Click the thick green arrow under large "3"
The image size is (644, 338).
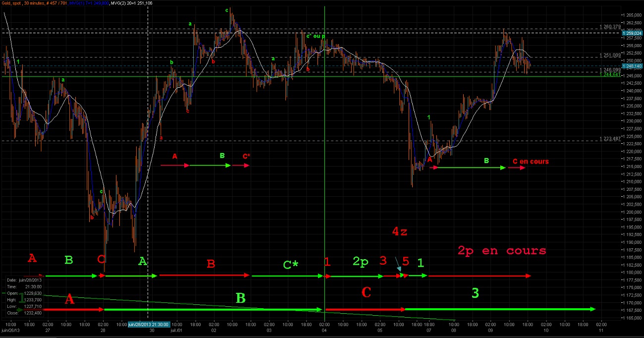[x=500, y=309]
